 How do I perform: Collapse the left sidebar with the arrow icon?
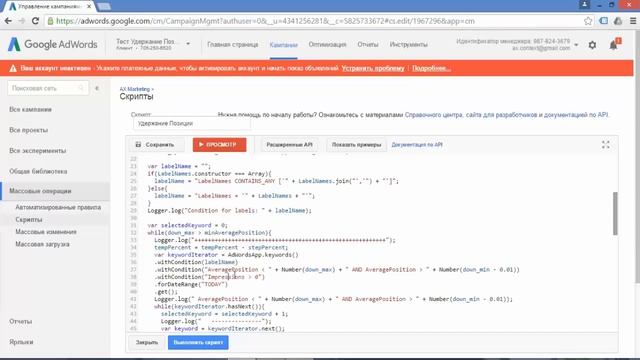click(97, 88)
